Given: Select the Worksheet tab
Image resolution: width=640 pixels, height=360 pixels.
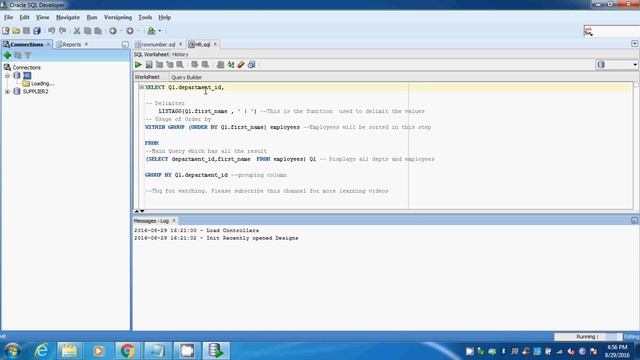Looking at the screenshot, I should [147, 77].
